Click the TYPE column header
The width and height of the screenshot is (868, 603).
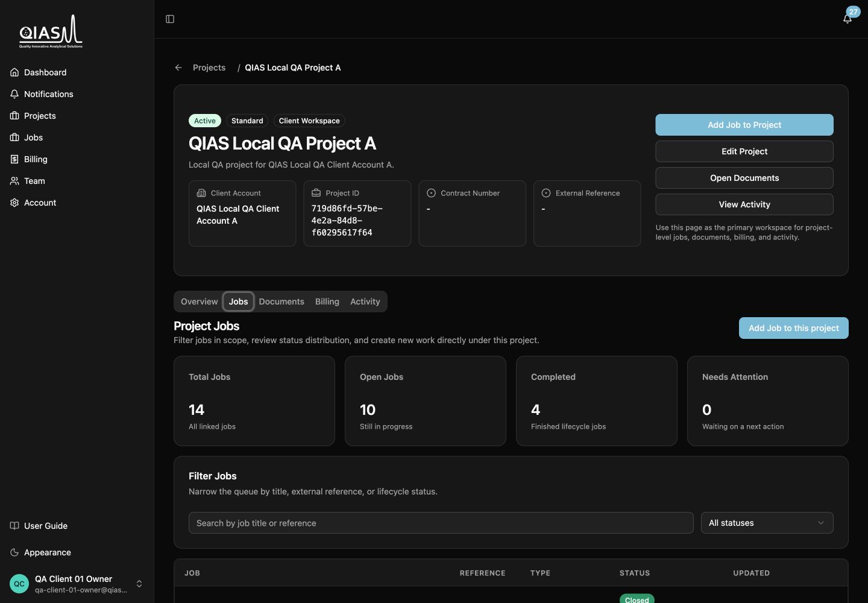[540, 573]
